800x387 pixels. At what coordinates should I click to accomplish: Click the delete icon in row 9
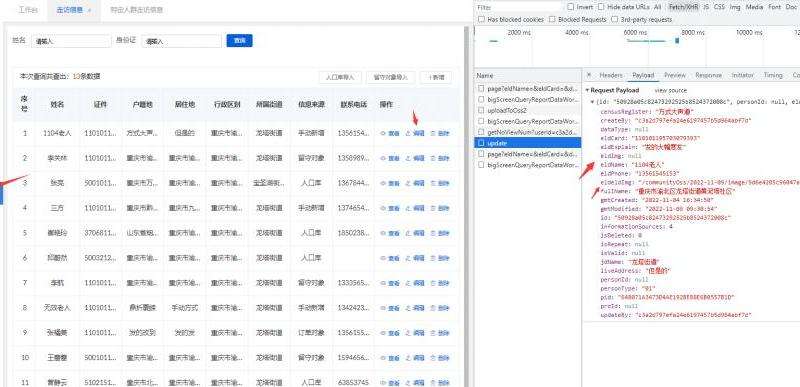pos(433,333)
